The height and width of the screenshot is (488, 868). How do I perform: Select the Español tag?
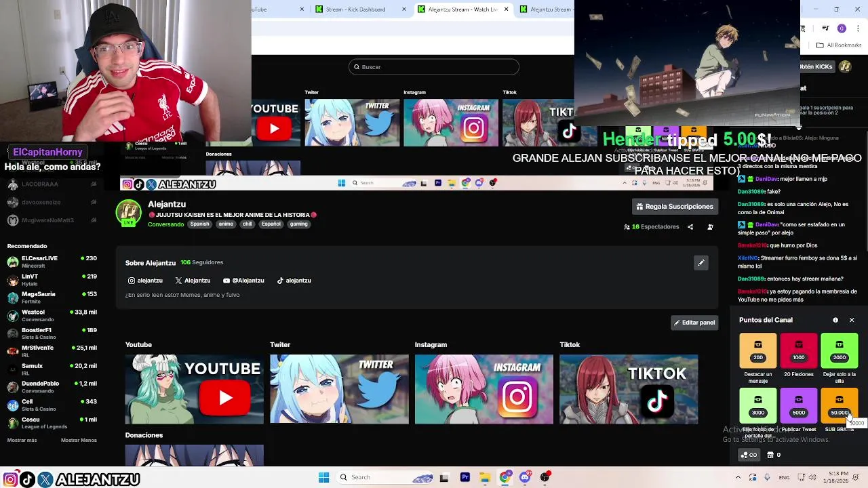coord(271,224)
